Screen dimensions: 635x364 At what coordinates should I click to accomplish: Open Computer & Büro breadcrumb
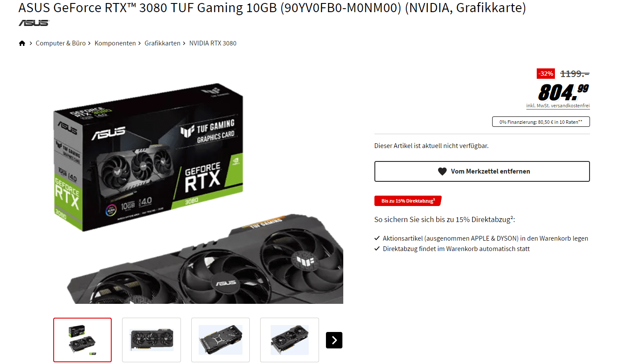pos(61,43)
